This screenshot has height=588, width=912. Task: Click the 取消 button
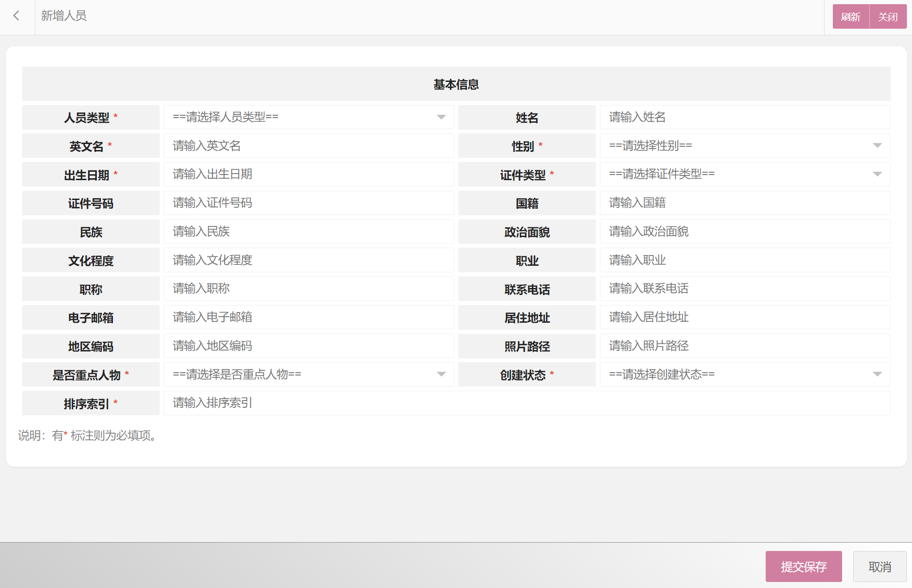(879, 567)
